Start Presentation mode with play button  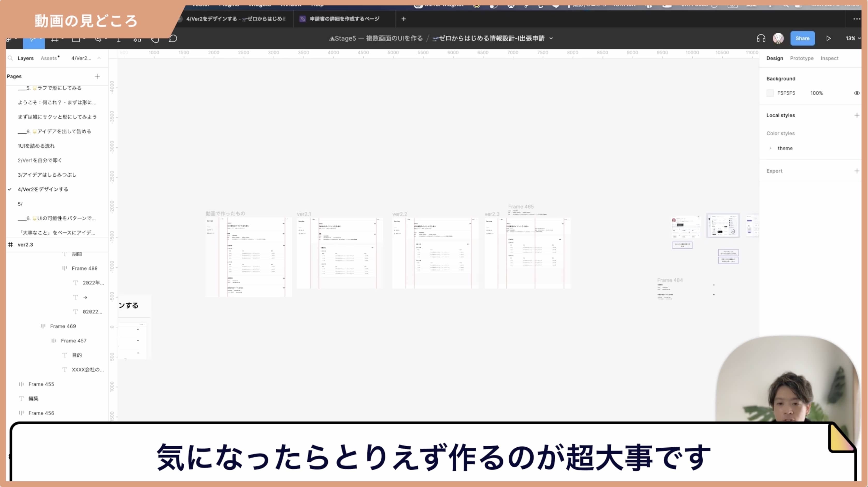click(x=828, y=38)
